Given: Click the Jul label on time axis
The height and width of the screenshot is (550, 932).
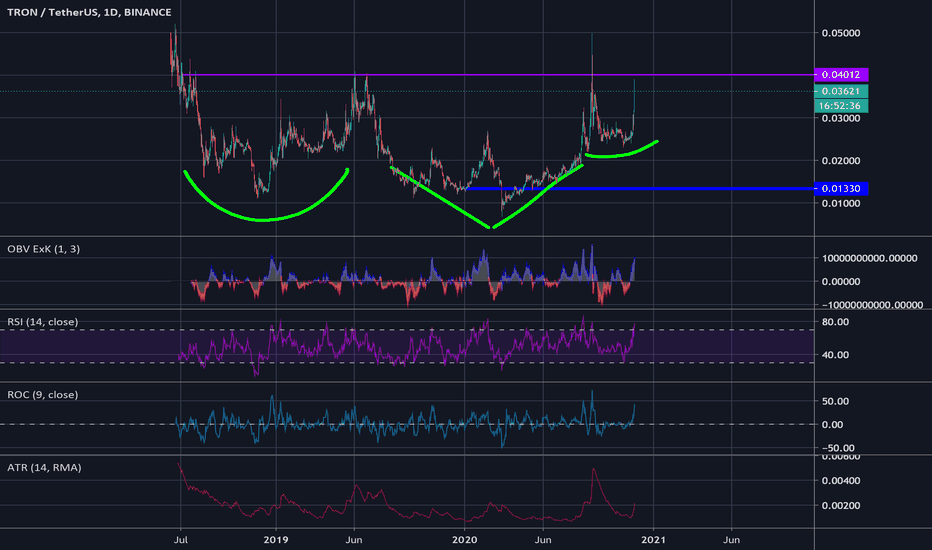Looking at the screenshot, I should 181,540.
